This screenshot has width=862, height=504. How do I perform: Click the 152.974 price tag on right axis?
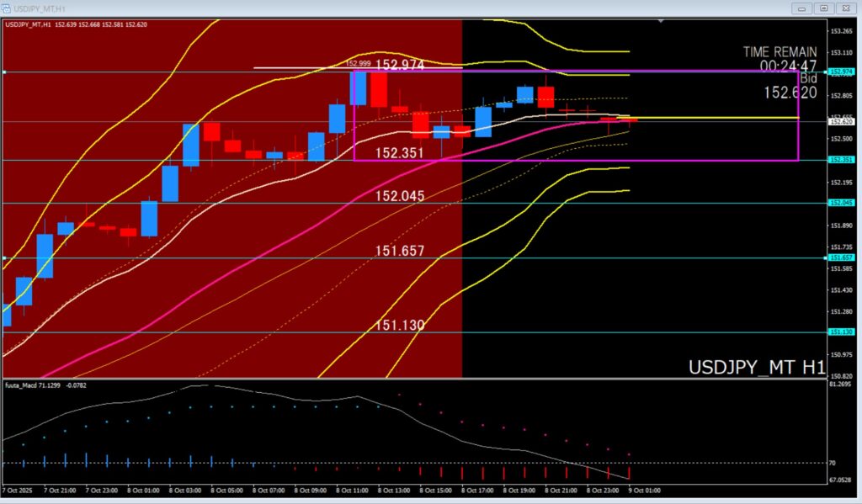point(841,72)
